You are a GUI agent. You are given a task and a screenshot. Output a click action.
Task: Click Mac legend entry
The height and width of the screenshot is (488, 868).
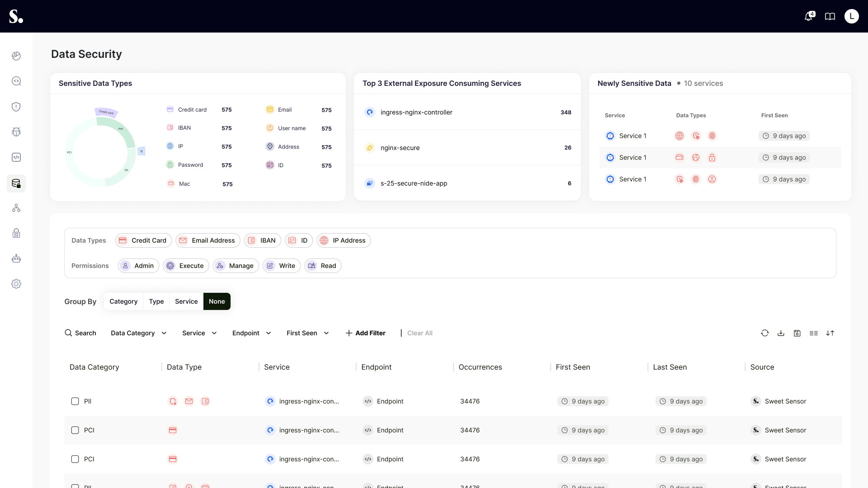pos(199,184)
